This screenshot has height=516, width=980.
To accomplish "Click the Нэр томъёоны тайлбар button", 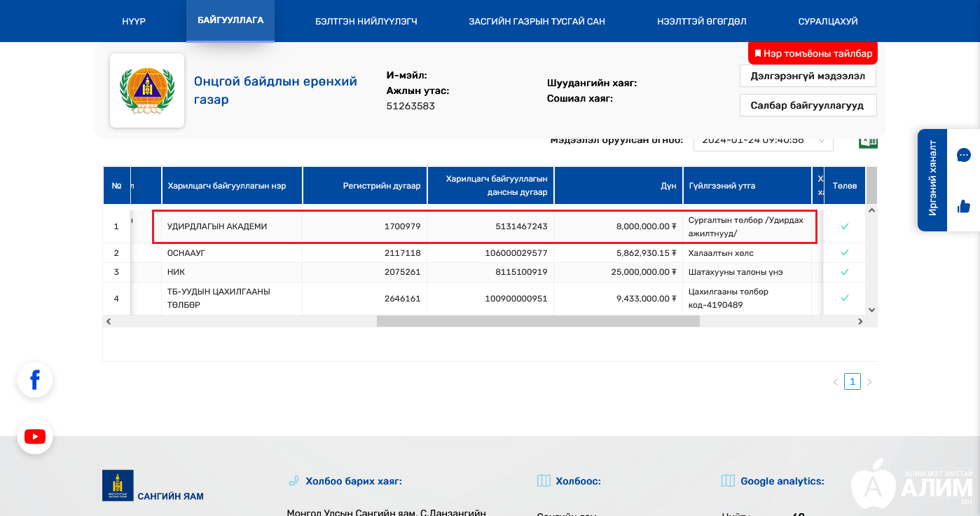I will coord(813,53).
